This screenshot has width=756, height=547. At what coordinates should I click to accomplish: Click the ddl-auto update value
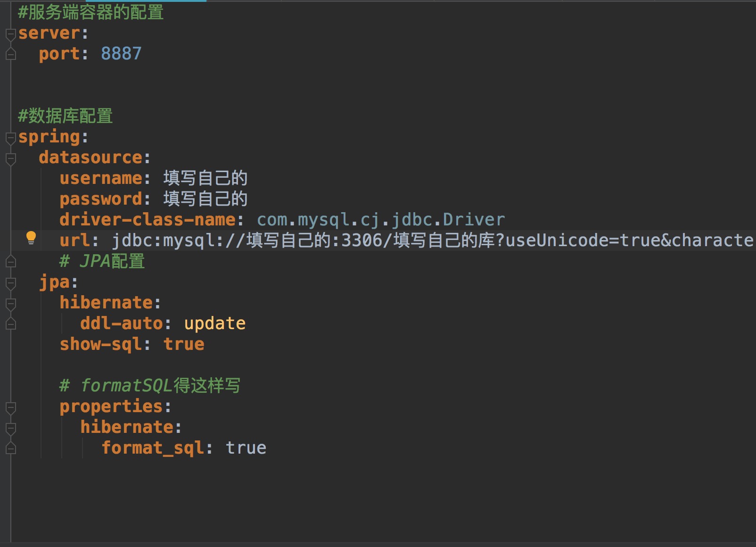(x=215, y=323)
